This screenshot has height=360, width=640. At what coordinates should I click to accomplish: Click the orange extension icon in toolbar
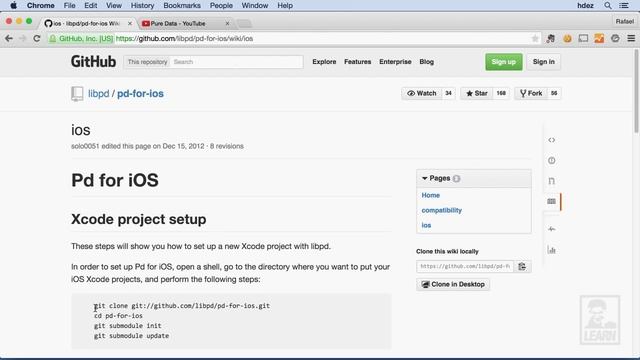coord(599,38)
